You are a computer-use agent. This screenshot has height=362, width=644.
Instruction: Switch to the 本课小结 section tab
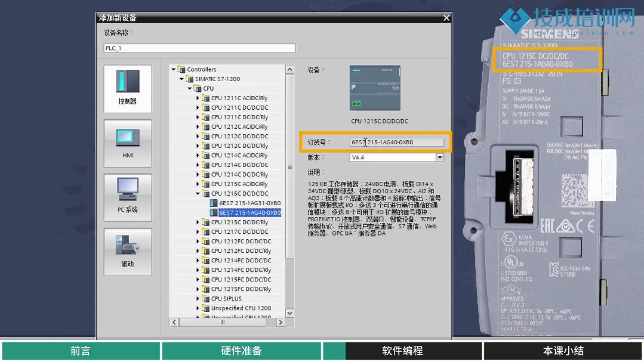click(x=563, y=351)
